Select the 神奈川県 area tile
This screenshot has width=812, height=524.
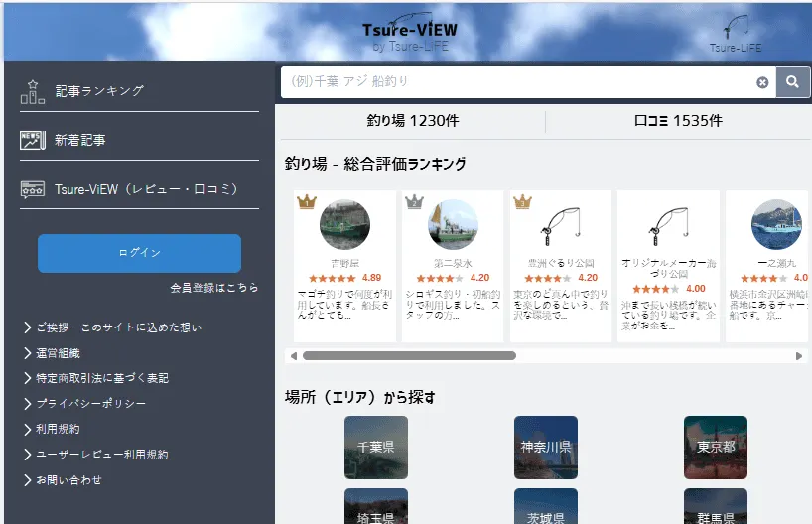pos(546,448)
